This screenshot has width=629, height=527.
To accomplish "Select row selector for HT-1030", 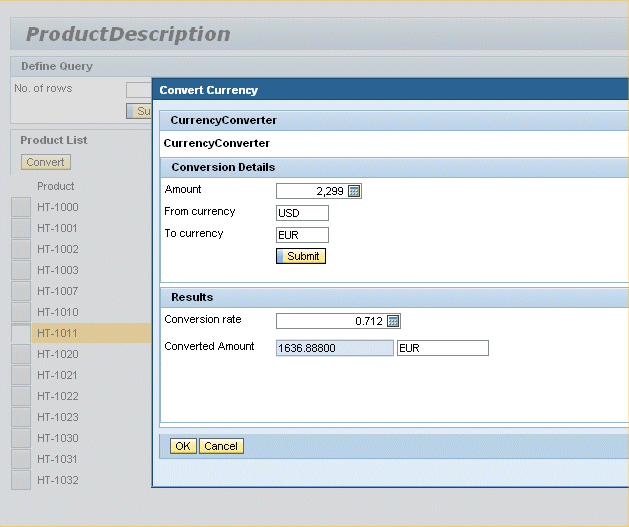I will [x=21, y=438].
